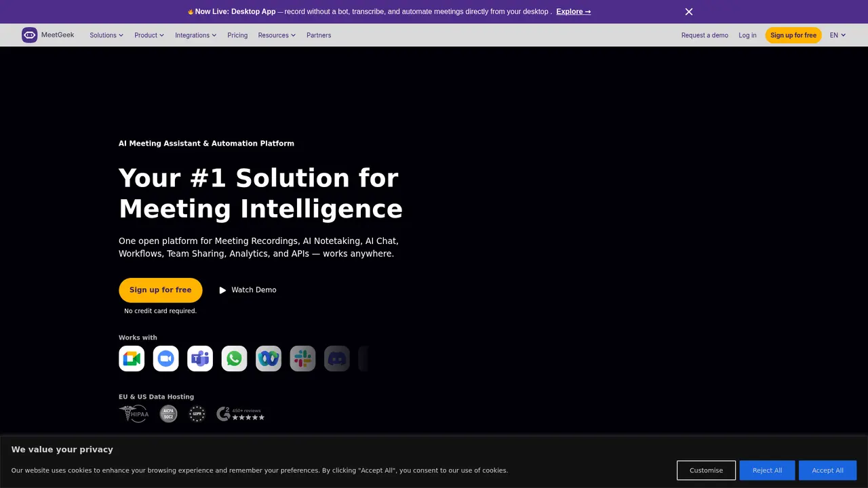Click the HIPAA compliance badge
Viewport: 868px width, 488px height.
(134, 413)
